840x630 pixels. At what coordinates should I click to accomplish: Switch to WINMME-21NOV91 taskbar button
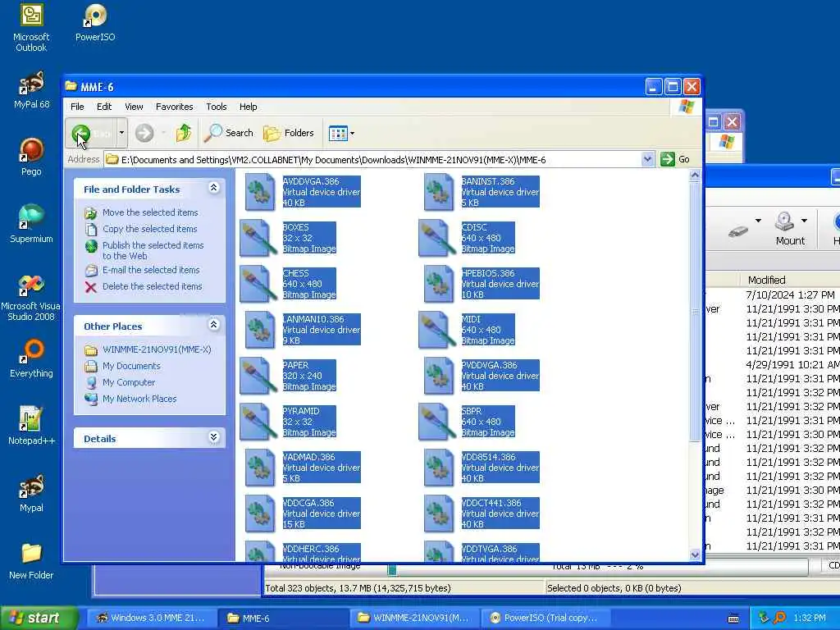[413, 619]
